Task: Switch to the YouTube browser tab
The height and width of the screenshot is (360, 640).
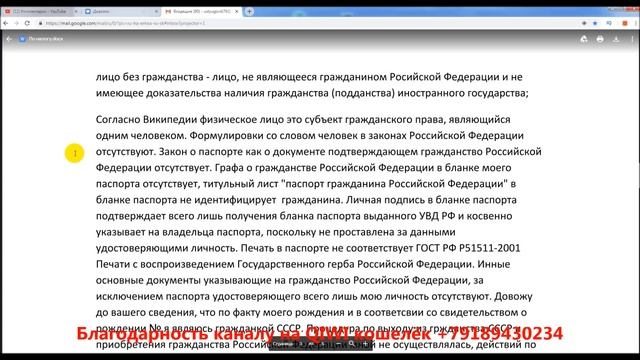Action: (39, 11)
